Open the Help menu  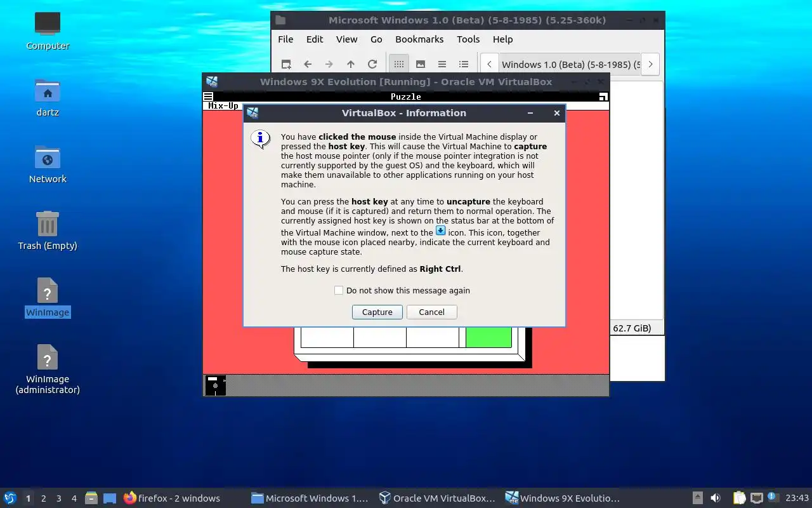(502, 39)
